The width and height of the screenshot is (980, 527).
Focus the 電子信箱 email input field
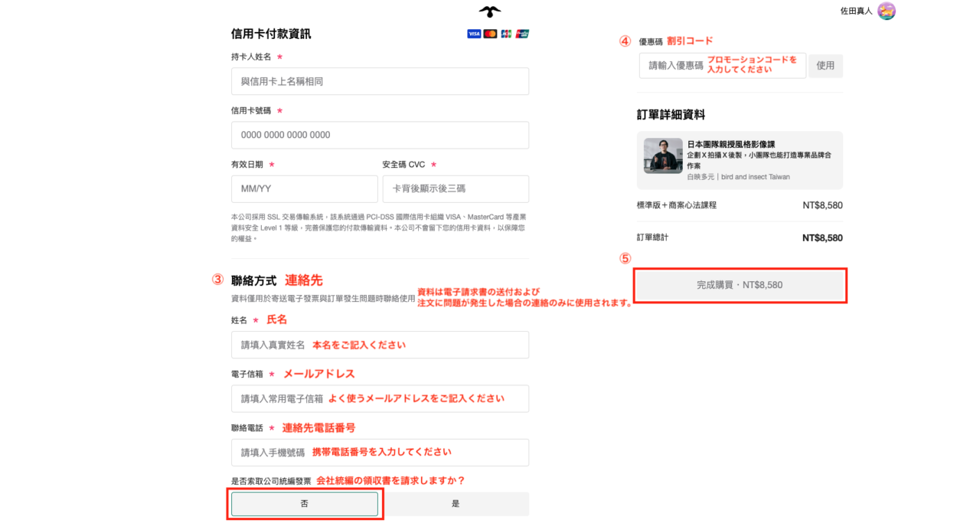click(380, 398)
